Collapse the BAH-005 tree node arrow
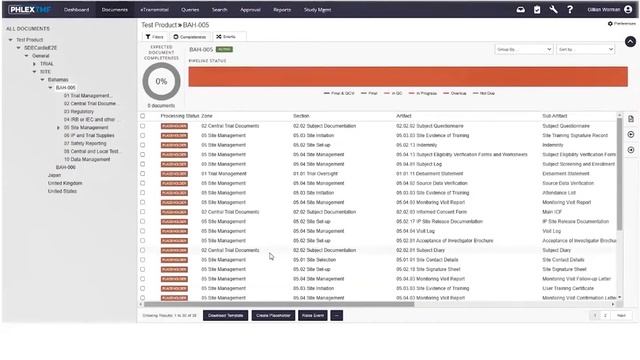 click(50, 88)
